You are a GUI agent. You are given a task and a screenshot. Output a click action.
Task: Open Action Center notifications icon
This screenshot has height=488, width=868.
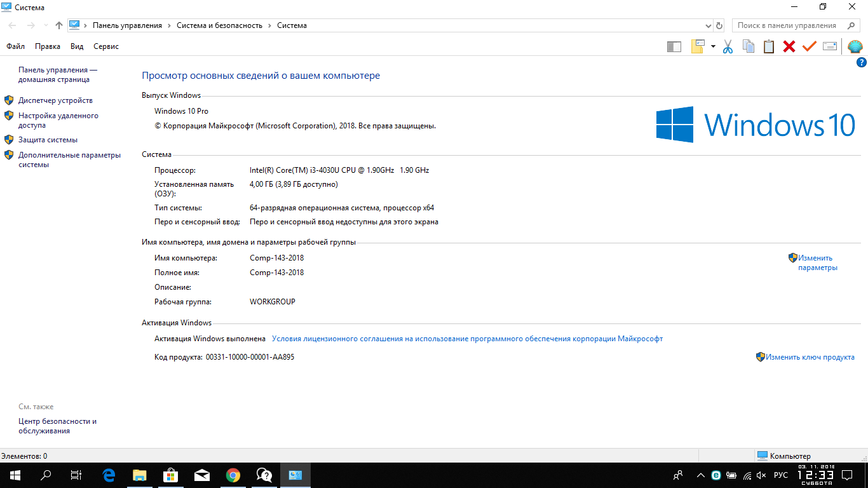pyautogui.click(x=847, y=475)
